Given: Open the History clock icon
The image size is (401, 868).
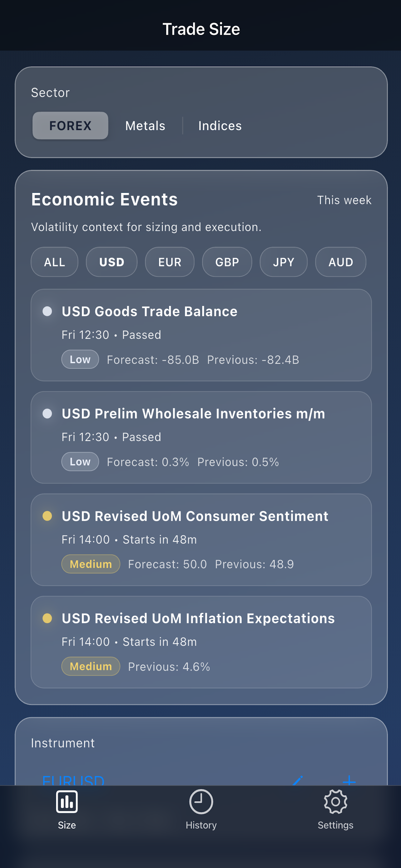Looking at the screenshot, I should coord(201,802).
